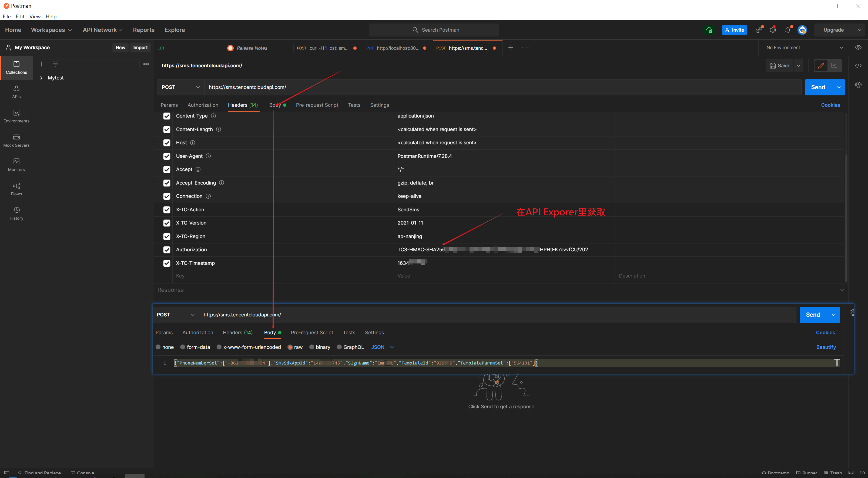This screenshot has height=478, width=868.
Task: Open the Workspaces dropdown
Action: tap(51, 30)
